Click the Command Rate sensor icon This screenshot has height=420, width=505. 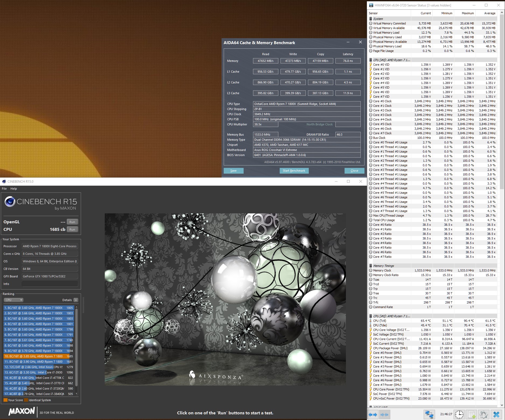point(371,307)
